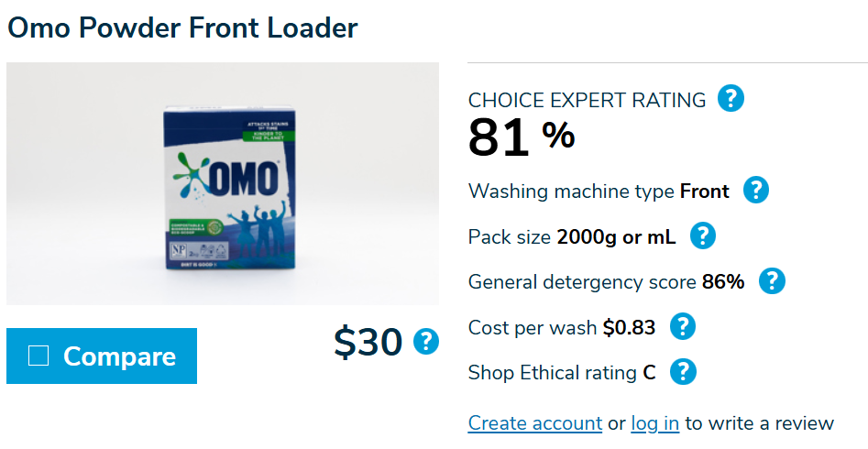
Task: Click the $0.83 cost per wash value
Action: [x=628, y=327]
